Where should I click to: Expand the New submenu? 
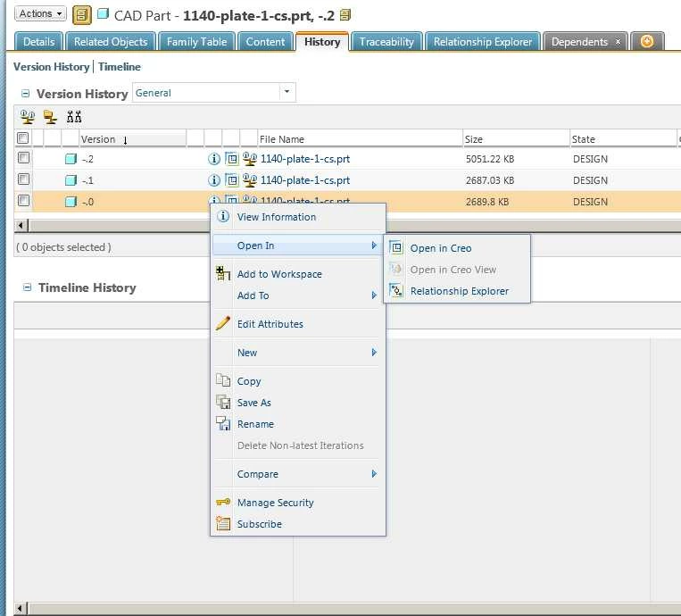pyautogui.click(x=298, y=353)
